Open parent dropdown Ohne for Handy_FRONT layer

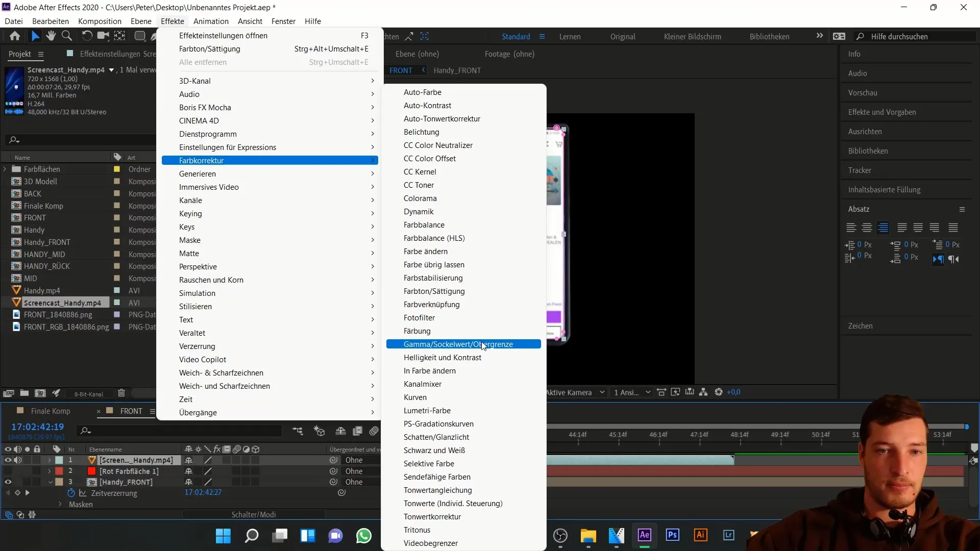361,482
